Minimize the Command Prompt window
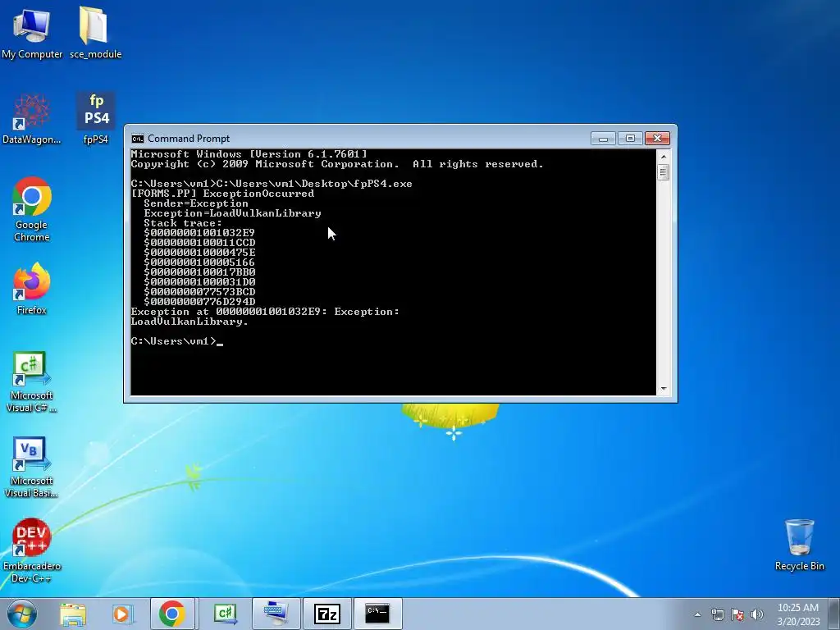 coord(603,139)
